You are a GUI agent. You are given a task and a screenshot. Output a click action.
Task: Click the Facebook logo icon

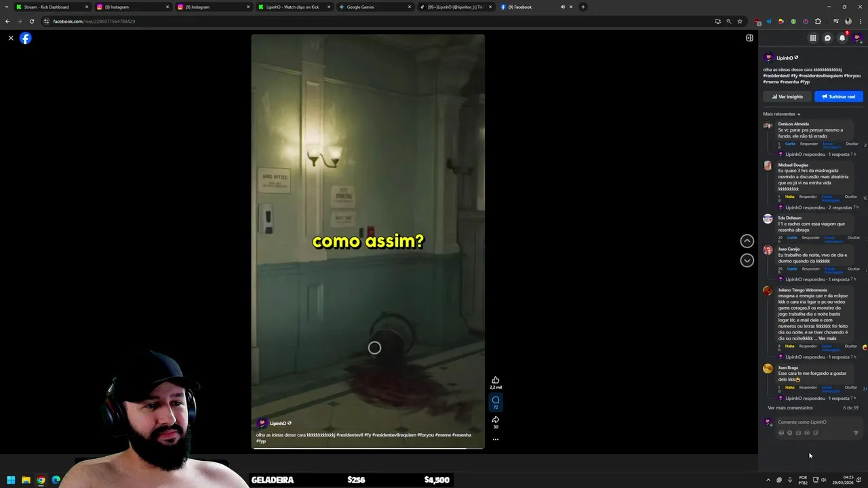[25, 38]
